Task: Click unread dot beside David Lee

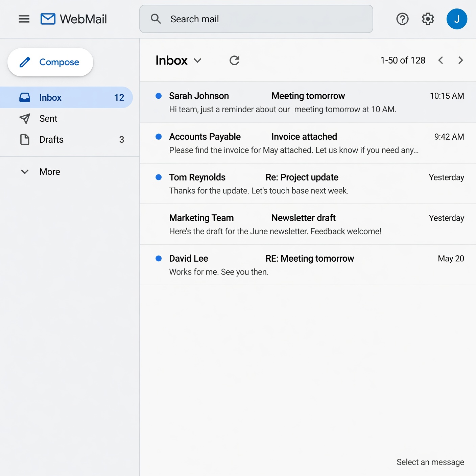Action: (x=159, y=258)
